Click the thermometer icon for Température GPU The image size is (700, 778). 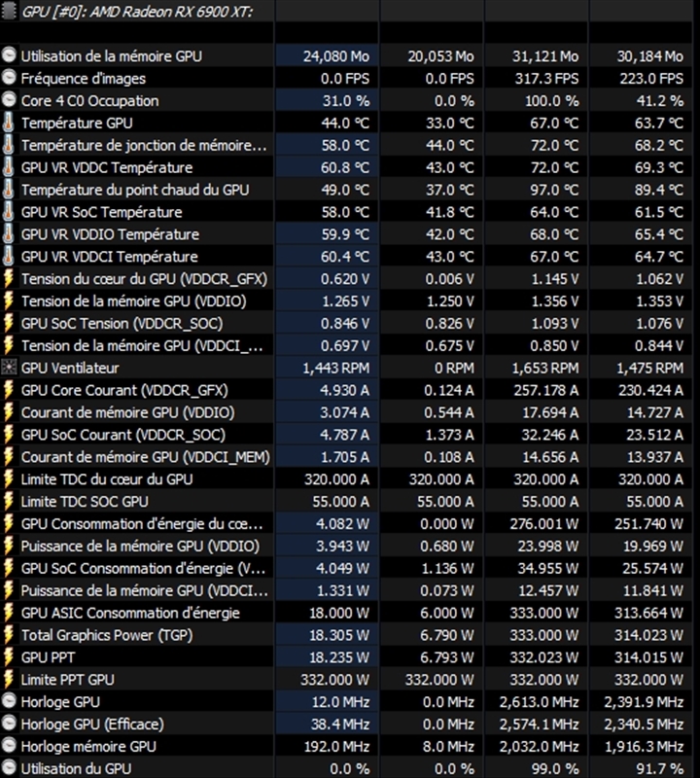pos(9,123)
